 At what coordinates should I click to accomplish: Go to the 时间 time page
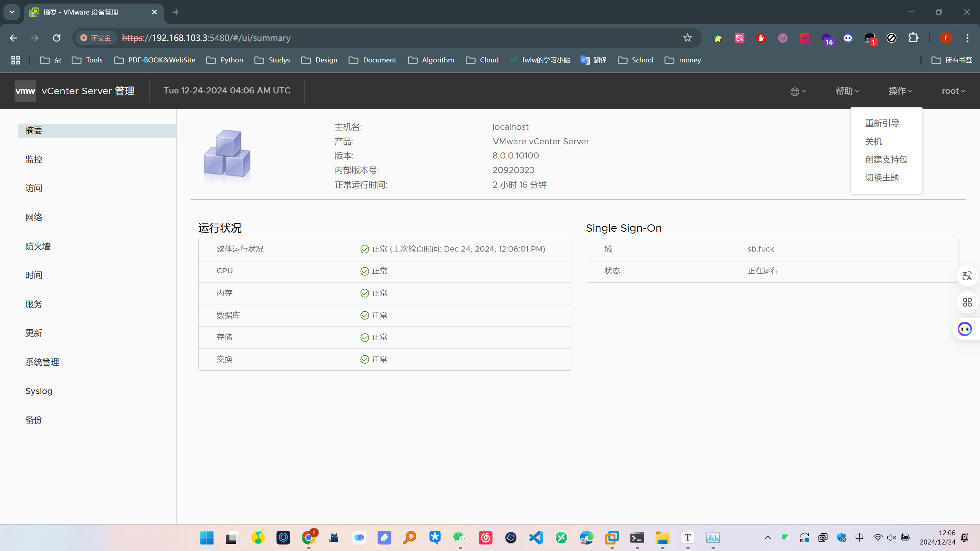[x=34, y=275]
